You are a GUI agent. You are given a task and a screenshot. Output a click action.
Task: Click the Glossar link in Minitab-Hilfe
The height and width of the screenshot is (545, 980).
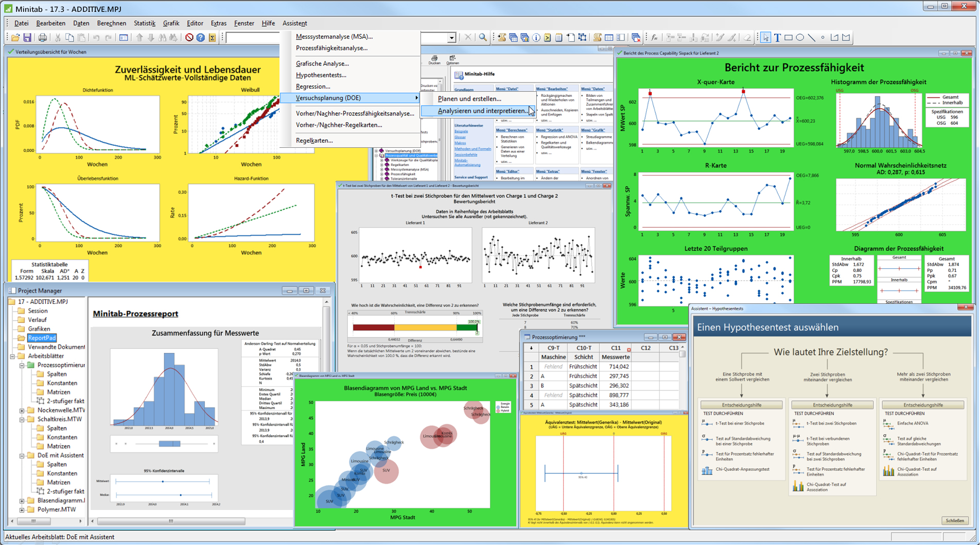pos(460,138)
